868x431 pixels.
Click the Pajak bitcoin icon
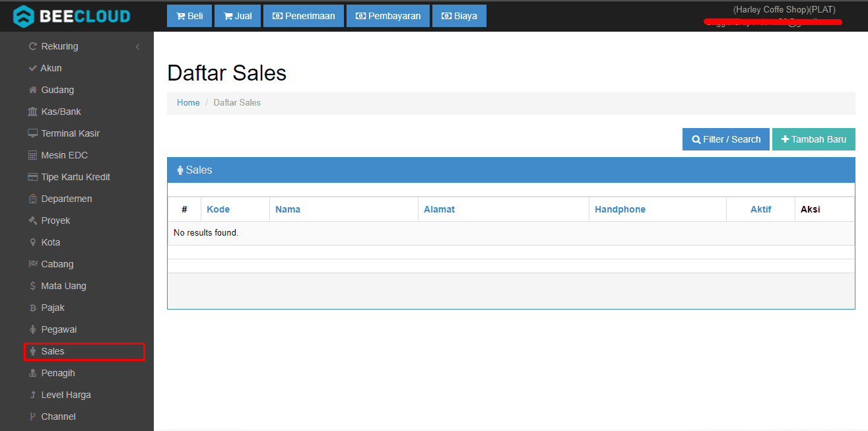point(33,308)
